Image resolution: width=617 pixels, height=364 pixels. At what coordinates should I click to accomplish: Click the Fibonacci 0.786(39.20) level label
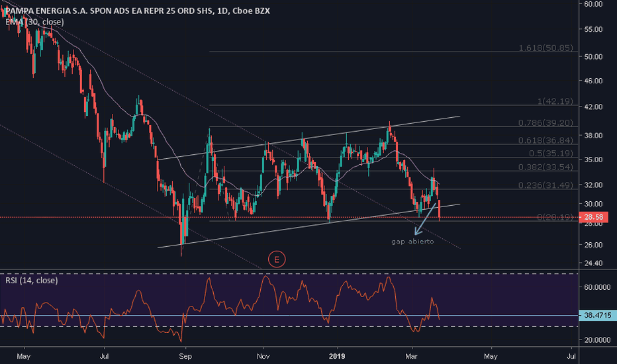tap(546, 123)
